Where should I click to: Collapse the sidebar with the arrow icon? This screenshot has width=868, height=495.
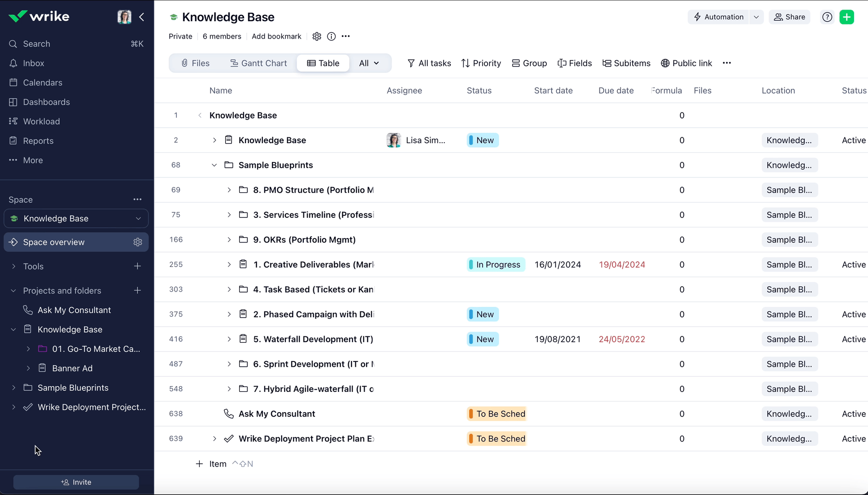click(142, 17)
